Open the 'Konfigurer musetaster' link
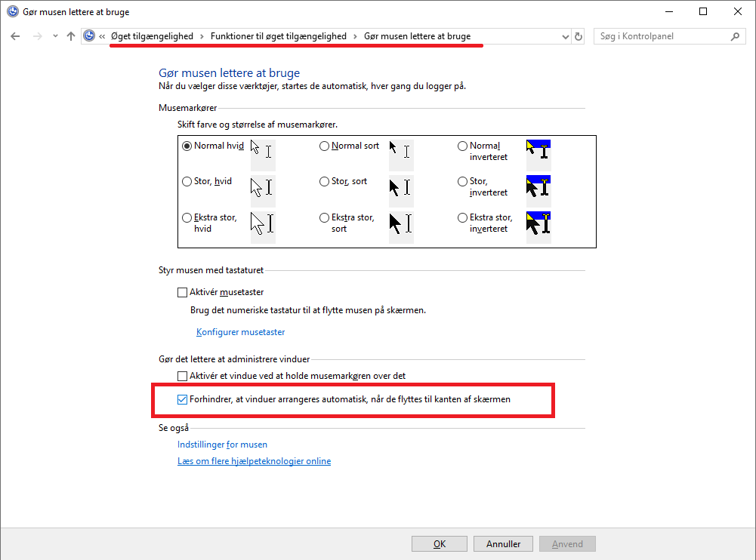This screenshot has height=560, width=756. click(240, 332)
